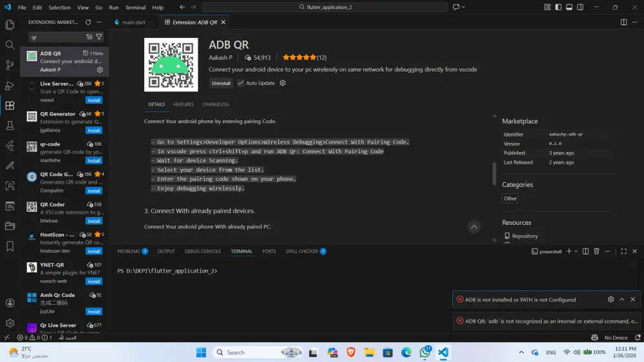
Task: Go forward with navigation arrow
Action: coord(193,7)
